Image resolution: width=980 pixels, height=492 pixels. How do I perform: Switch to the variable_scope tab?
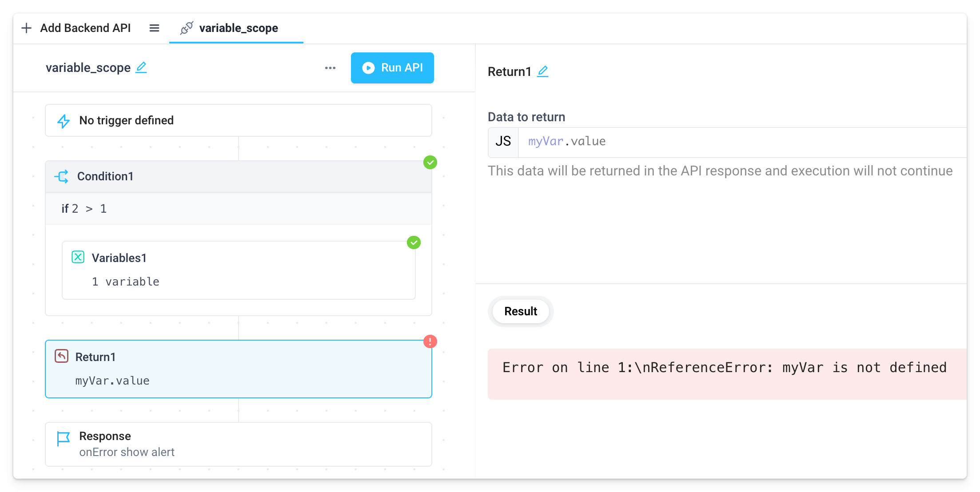[x=238, y=28]
